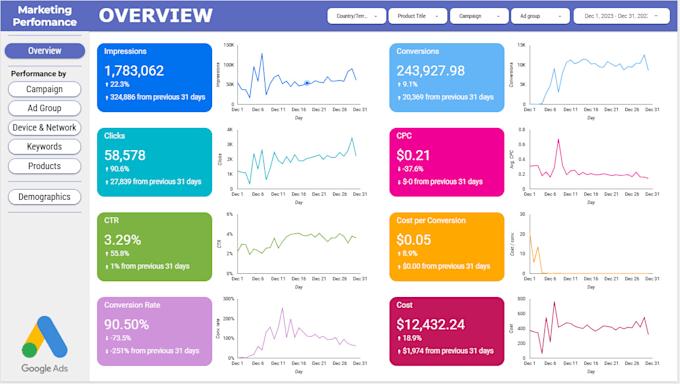The width and height of the screenshot is (680, 384).
Task: Open the Overview page in sidebar
Action: pos(45,51)
